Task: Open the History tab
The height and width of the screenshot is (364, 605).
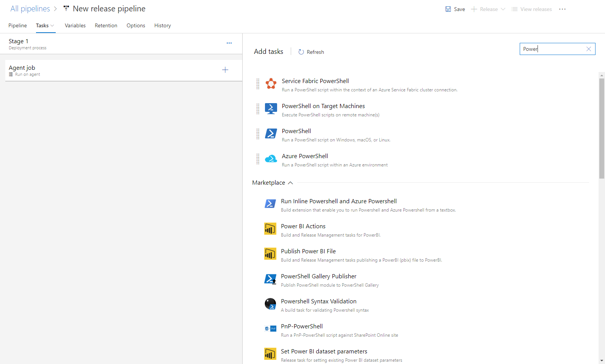Action: [x=162, y=25]
